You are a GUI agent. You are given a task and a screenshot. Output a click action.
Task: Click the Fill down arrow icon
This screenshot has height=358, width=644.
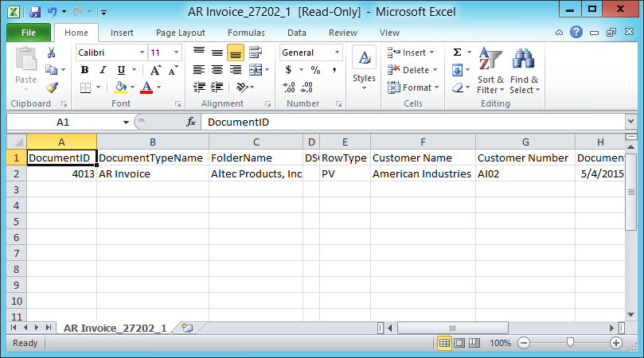[x=457, y=70]
